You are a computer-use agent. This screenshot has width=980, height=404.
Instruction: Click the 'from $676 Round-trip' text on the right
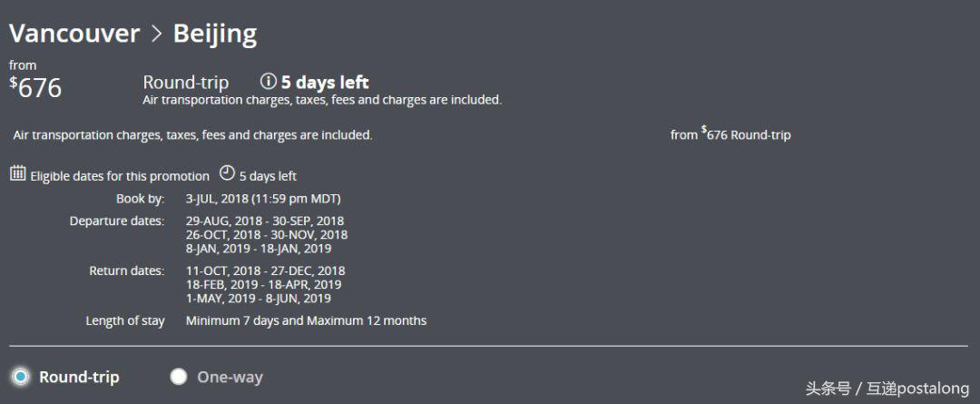[x=730, y=134]
